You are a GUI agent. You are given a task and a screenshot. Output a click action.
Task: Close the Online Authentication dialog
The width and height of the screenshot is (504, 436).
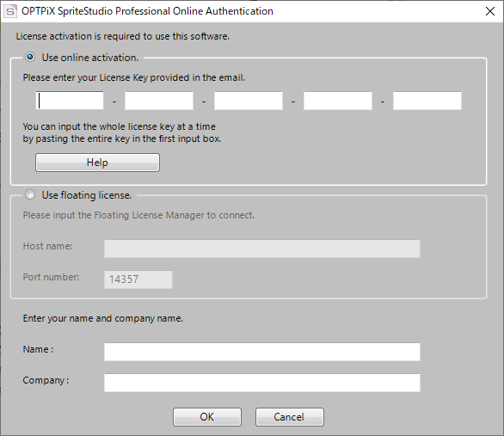[x=490, y=11]
